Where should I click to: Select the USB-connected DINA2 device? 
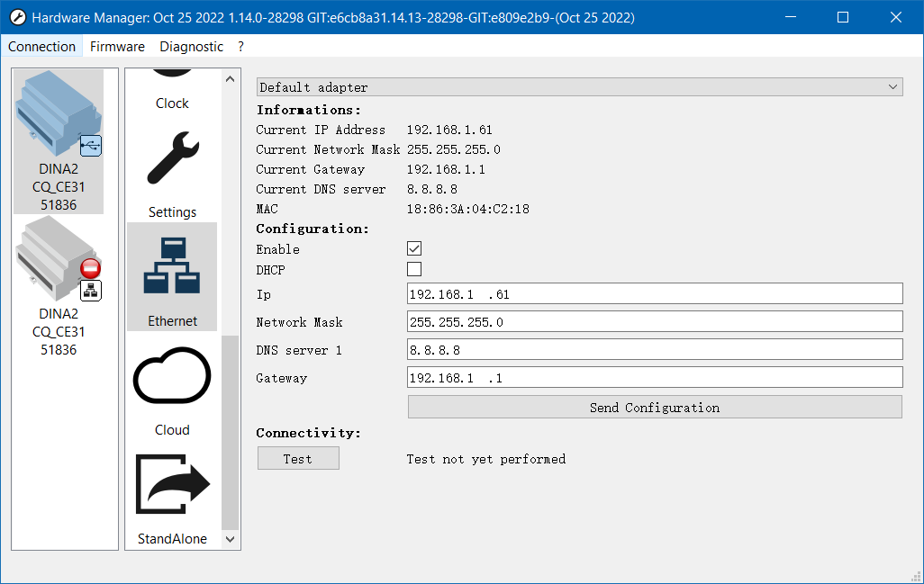59,141
